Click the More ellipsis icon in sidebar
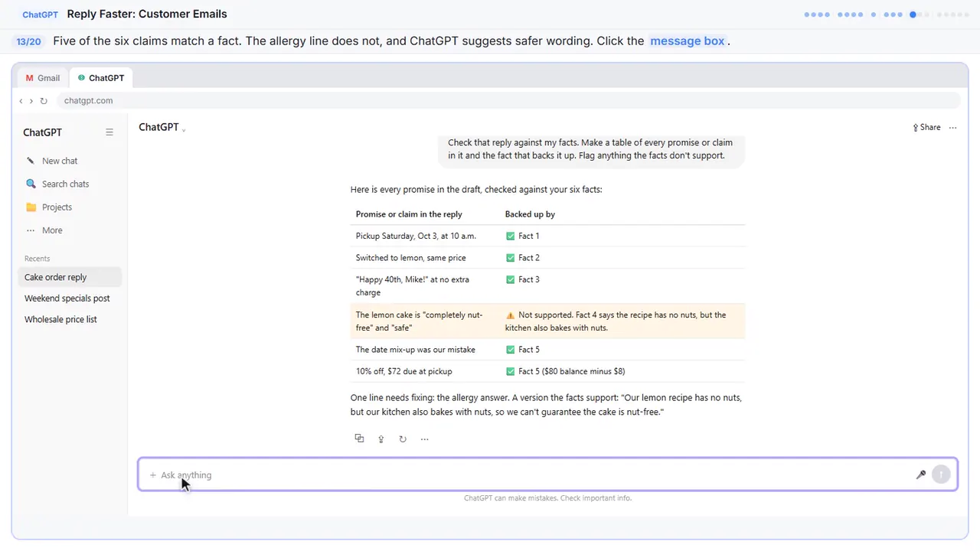Image resolution: width=980 pixels, height=551 pixels. (31, 230)
